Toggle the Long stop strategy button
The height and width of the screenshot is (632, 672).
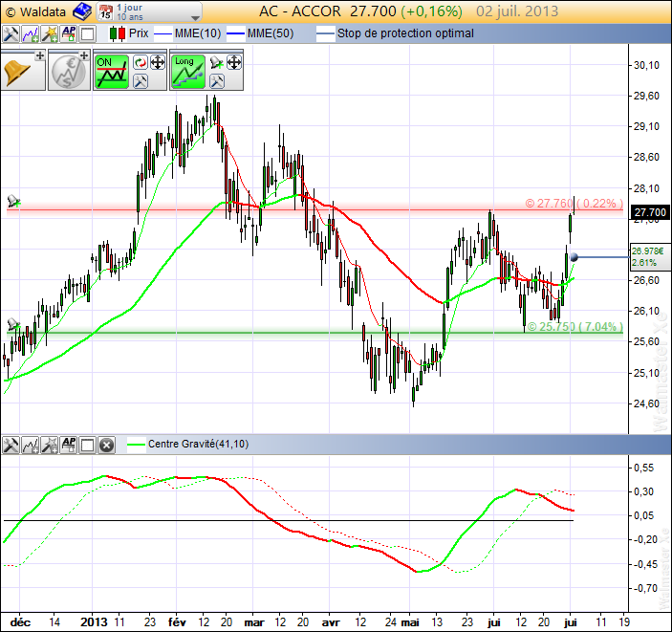187,72
